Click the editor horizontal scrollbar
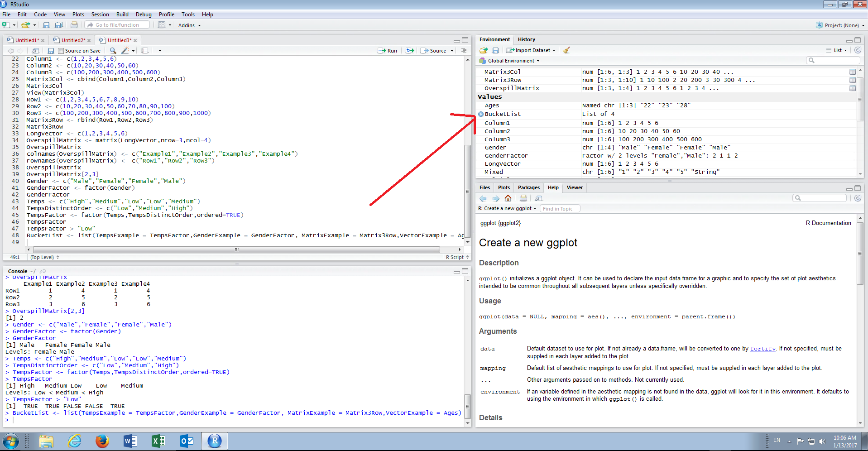 235,249
